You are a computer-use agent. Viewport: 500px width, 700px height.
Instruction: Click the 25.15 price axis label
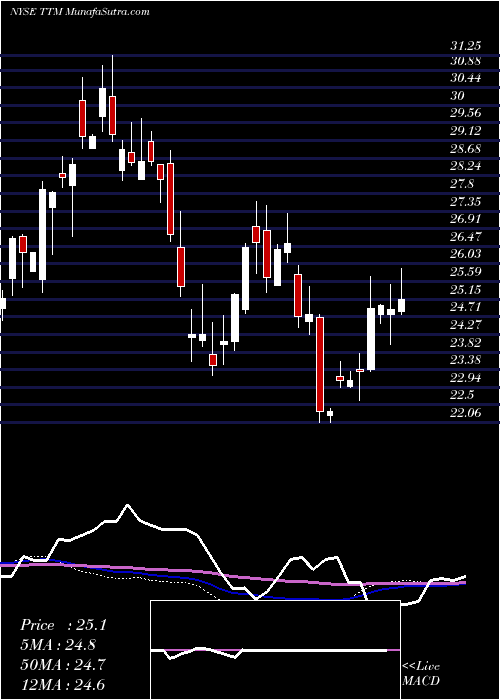pos(465,290)
